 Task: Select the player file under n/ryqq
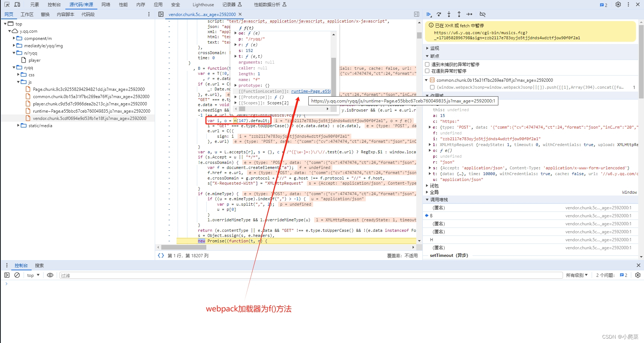point(35,60)
